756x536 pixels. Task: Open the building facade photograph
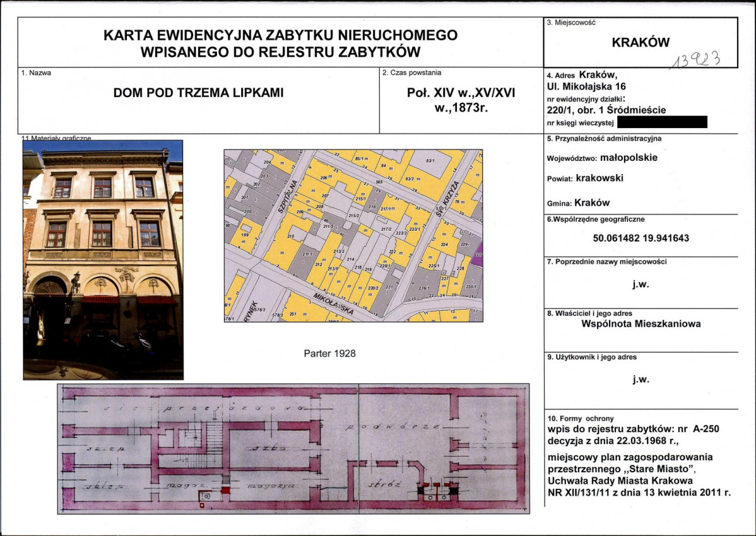pyautogui.click(x=103, y=260)
